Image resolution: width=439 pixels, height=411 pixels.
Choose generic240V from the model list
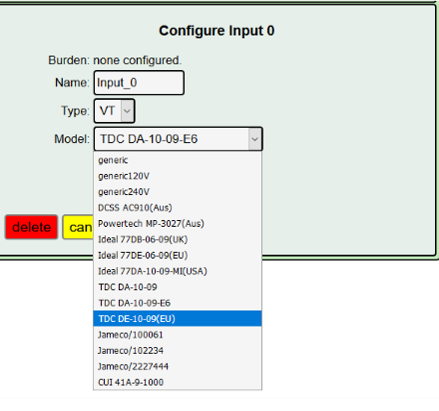(177, 192)
